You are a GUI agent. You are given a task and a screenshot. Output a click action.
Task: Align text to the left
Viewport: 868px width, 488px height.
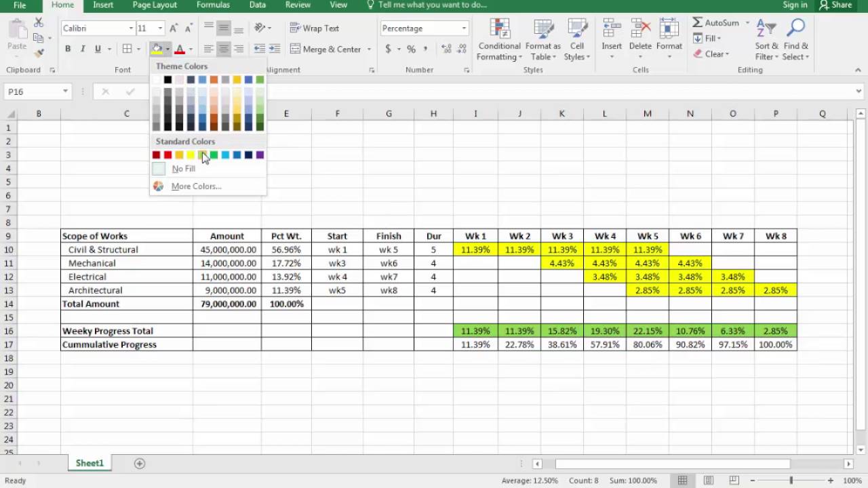[x=208, y=49]
